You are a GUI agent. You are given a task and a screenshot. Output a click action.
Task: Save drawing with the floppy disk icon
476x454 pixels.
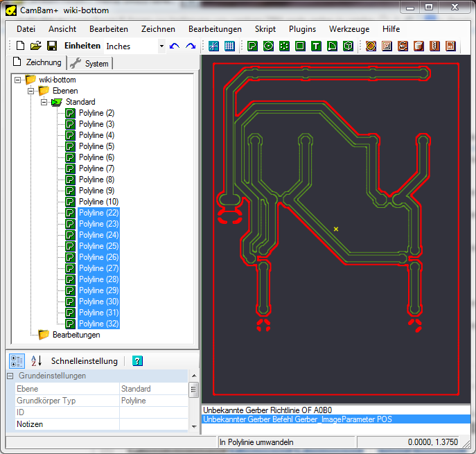[52, 46]
